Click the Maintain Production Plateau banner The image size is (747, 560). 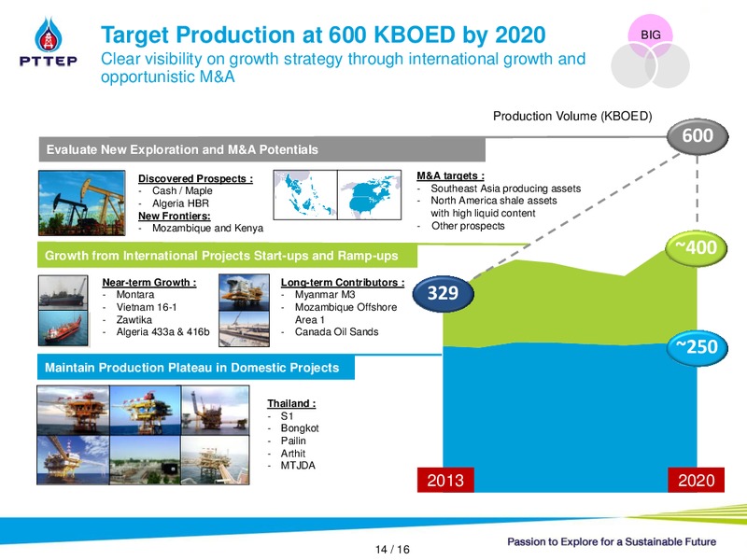[196, 368]
